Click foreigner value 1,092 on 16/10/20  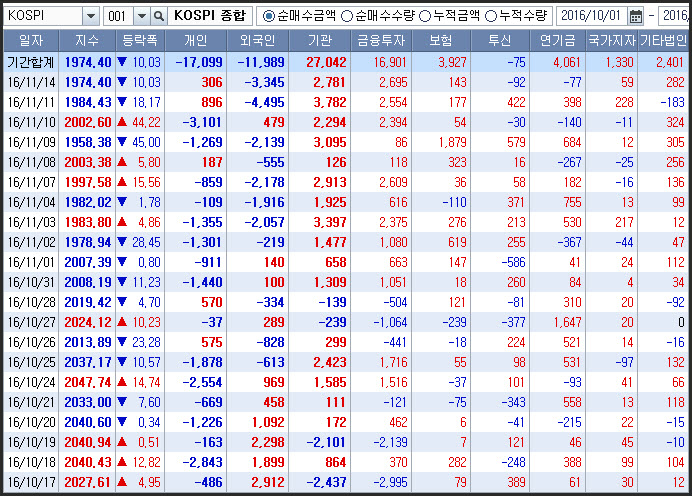pos(268,422)
